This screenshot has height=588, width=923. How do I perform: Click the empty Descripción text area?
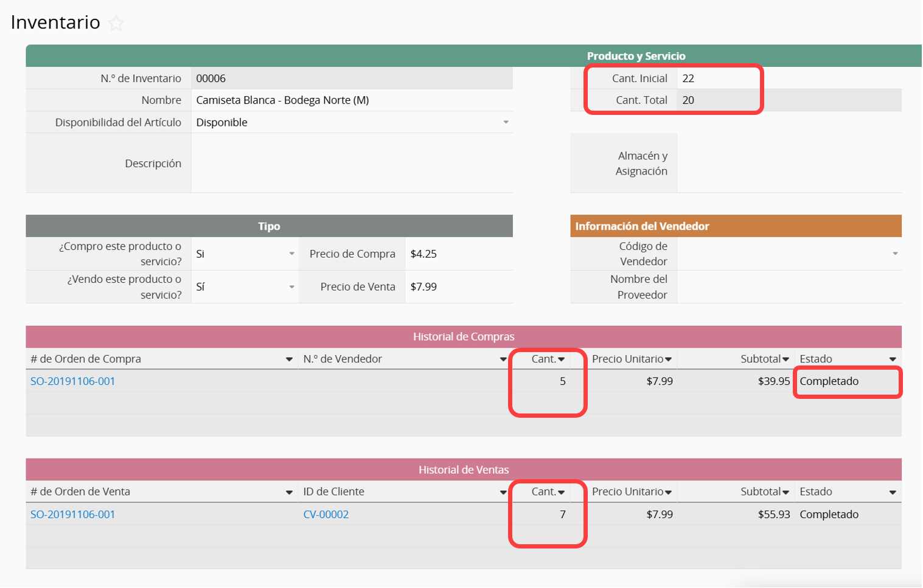[351, 163]
